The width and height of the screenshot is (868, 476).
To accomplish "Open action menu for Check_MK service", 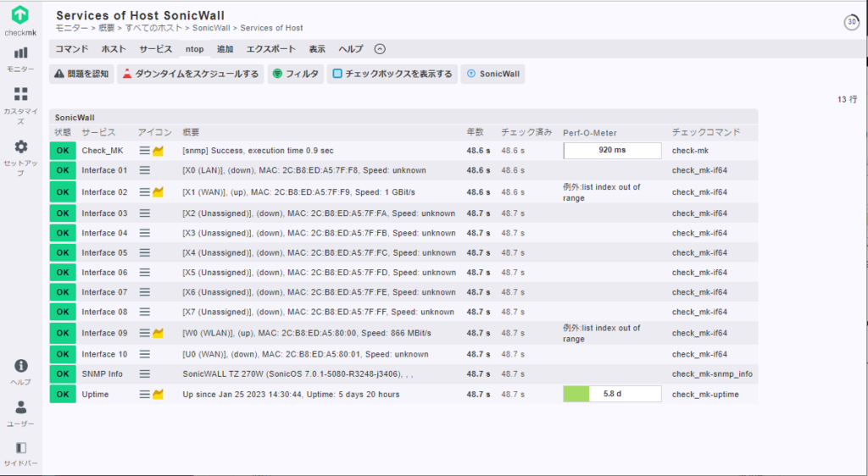I will (144, 151).
